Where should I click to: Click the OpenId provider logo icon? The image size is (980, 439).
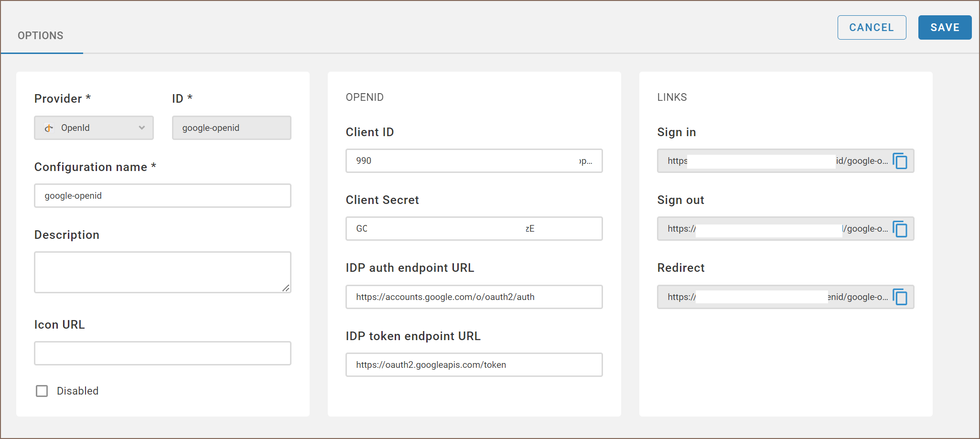point(49,128)
